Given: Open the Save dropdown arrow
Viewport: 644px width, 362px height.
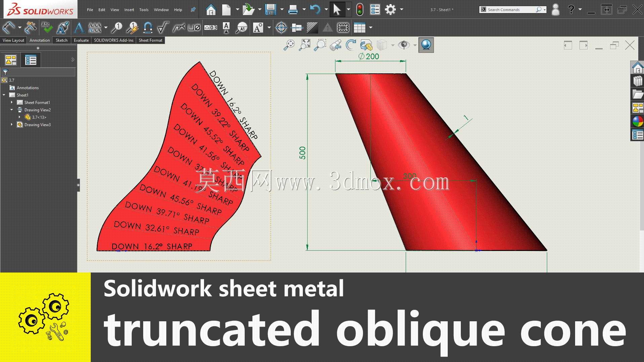Looking at the screenshot, I should tap(282, 9).
